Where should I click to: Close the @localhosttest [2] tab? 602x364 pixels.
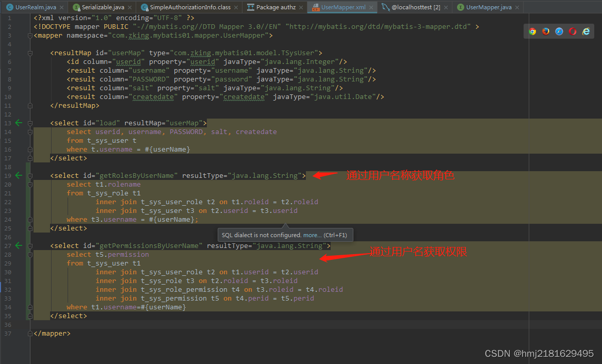446,7
